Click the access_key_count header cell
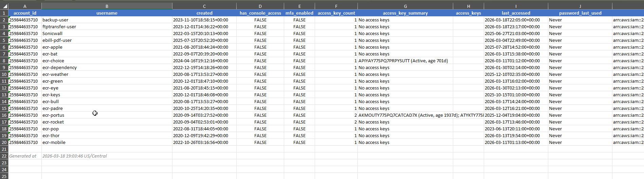The width and height of the screenshot is (644, 179). (x=336, y=13)
